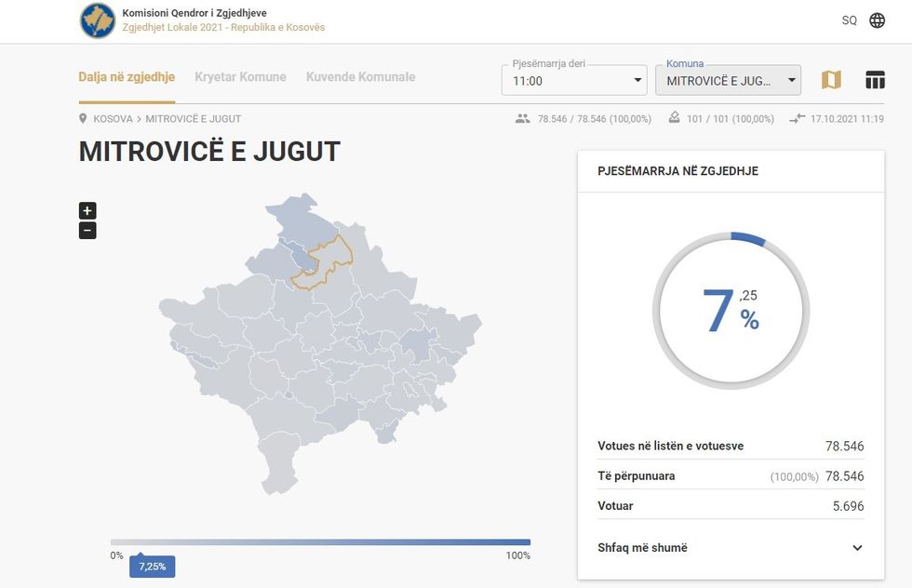Click the turnout percentage scale bar
This screenshot has width=912, height=588.
[320, 542]
